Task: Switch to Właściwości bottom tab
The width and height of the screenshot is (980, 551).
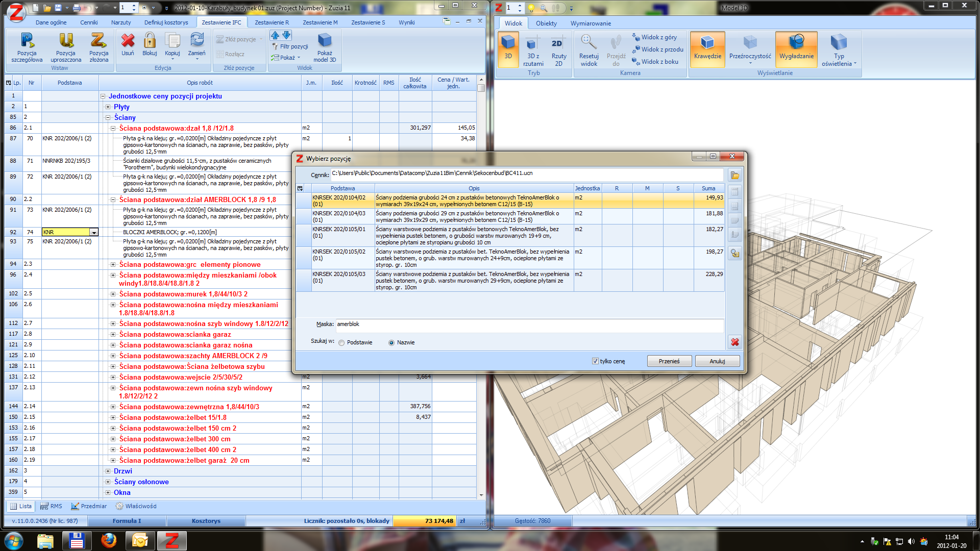Action: 136,507
